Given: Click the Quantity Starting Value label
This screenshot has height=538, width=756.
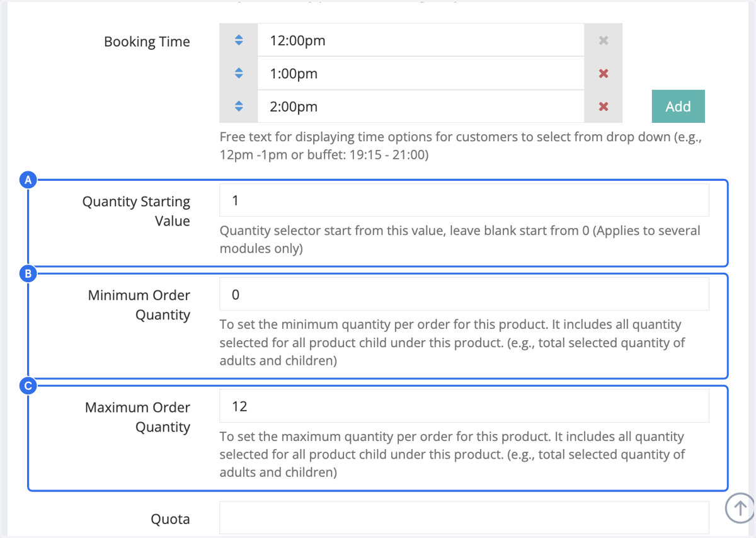Looking at the screenshot, I should [x=136, y=211].
